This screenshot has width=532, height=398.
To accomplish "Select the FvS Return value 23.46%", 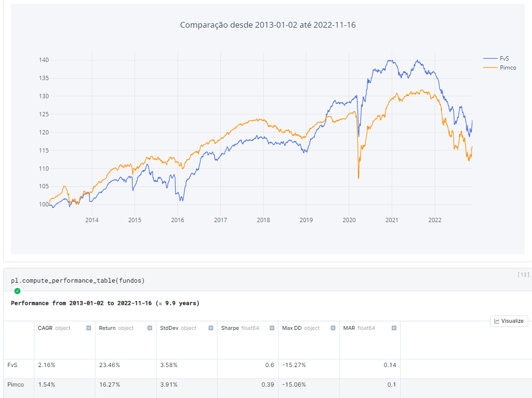I will 109,365.
